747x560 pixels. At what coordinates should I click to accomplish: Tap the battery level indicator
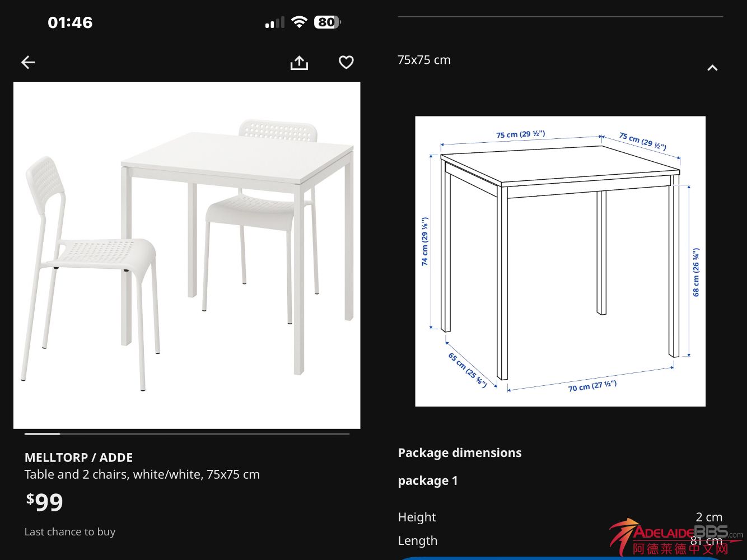(327, 22)
